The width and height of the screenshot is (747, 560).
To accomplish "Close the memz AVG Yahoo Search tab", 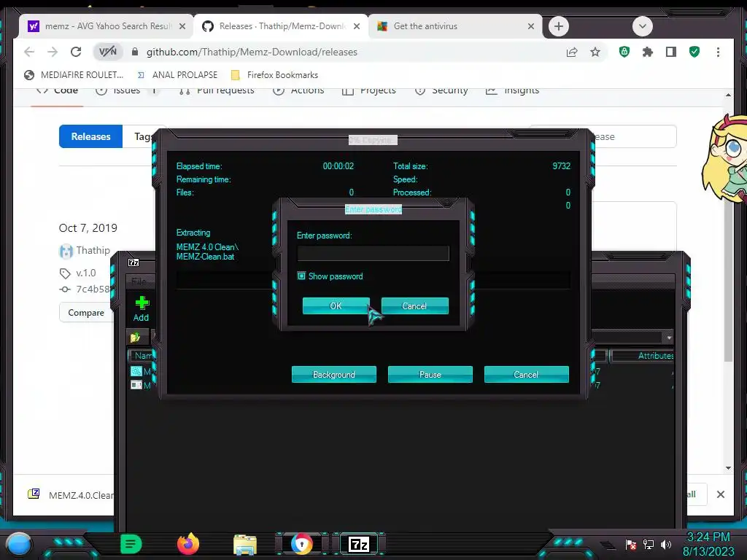I will click(x=182, y=27).
